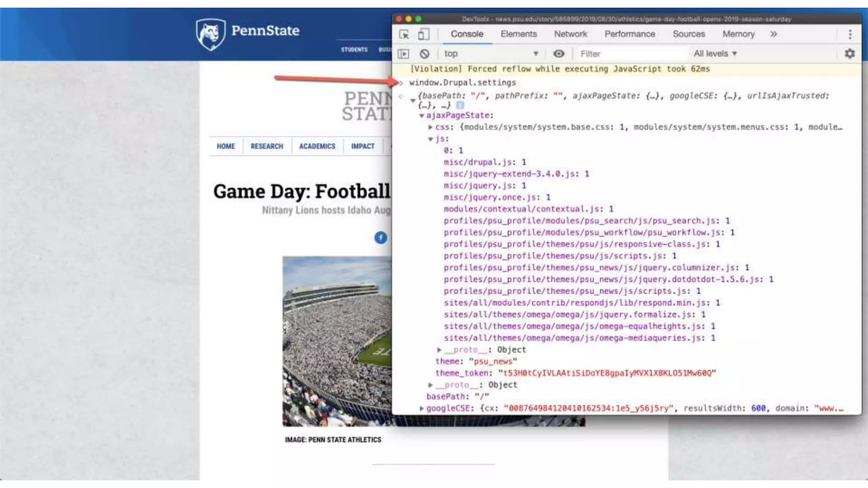The image size is (868, 488).
Task: Collapse the ajaxPageState node
Action: [421, 115]
